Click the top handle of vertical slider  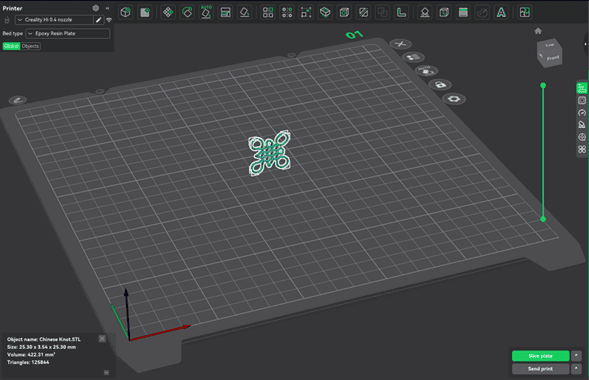543,86
